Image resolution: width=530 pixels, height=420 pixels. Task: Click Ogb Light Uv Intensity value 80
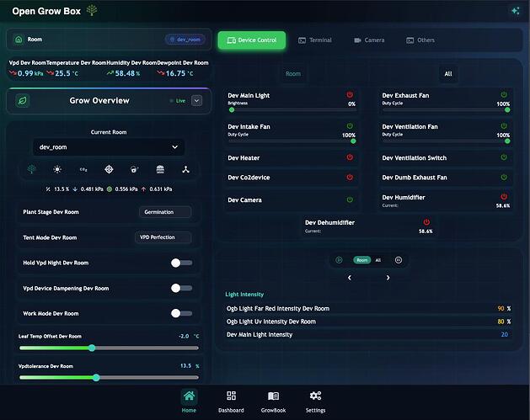tap(501, 322)
